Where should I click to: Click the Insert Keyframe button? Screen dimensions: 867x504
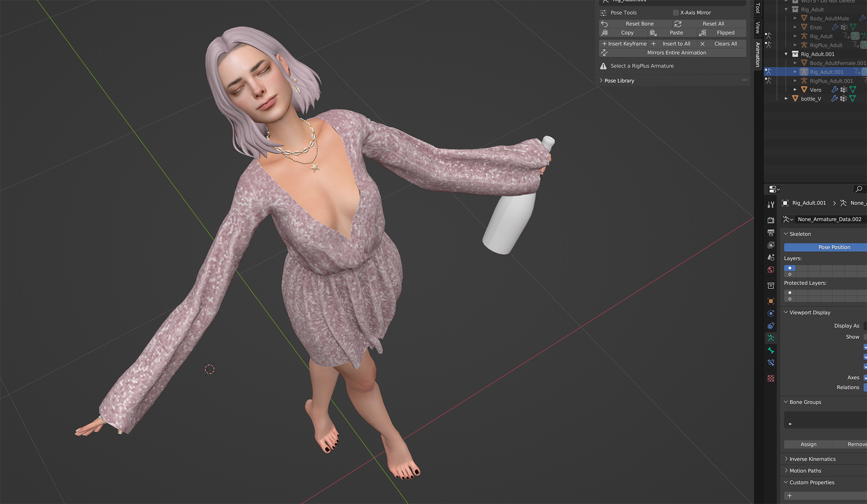pyautogui.click(x=624, y=44)
